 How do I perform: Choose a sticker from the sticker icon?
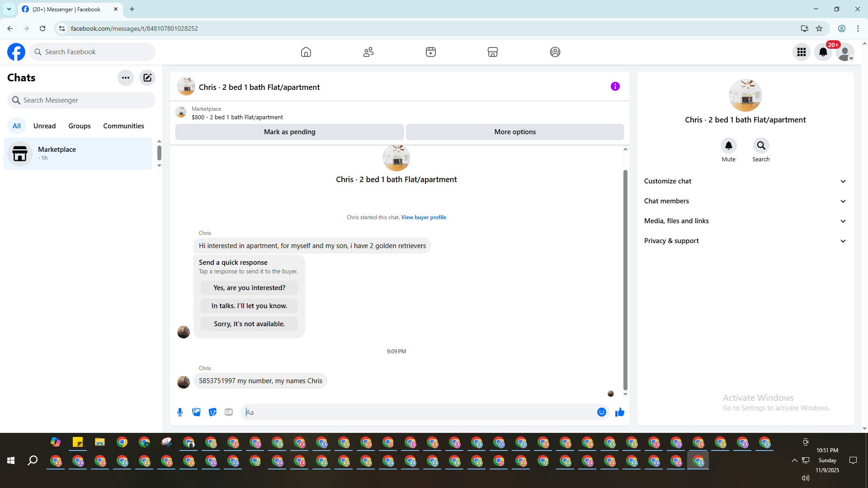tap(212, 412)
